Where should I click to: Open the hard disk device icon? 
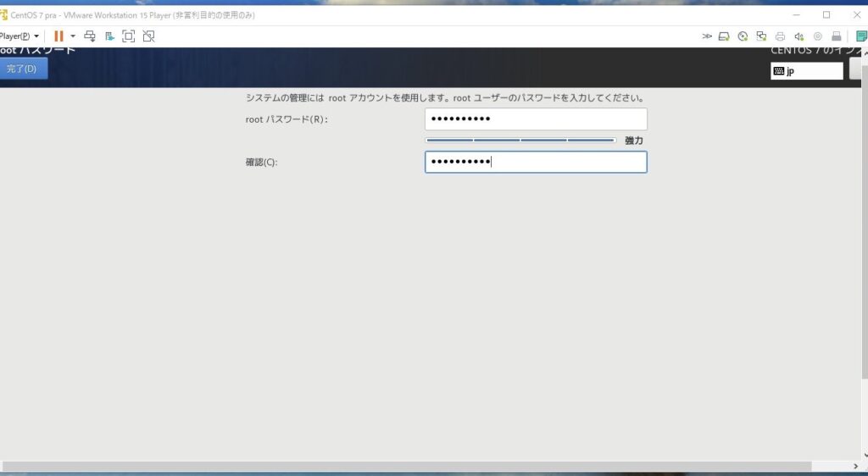pyautogui.click(x=724, y=36)
